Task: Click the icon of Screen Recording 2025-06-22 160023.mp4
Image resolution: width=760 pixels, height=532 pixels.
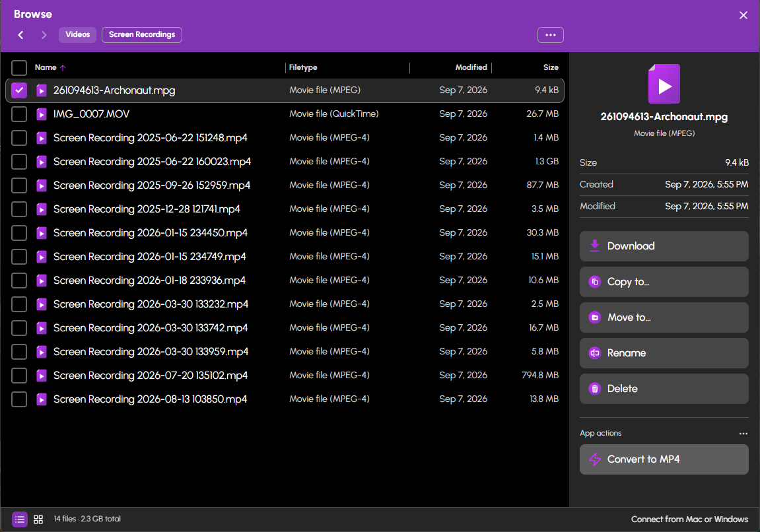Action: [x=42, y=161]
